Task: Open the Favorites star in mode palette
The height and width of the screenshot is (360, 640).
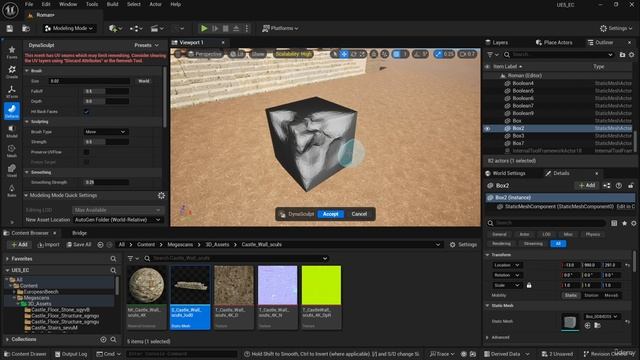Action: [x=12, y=52]
